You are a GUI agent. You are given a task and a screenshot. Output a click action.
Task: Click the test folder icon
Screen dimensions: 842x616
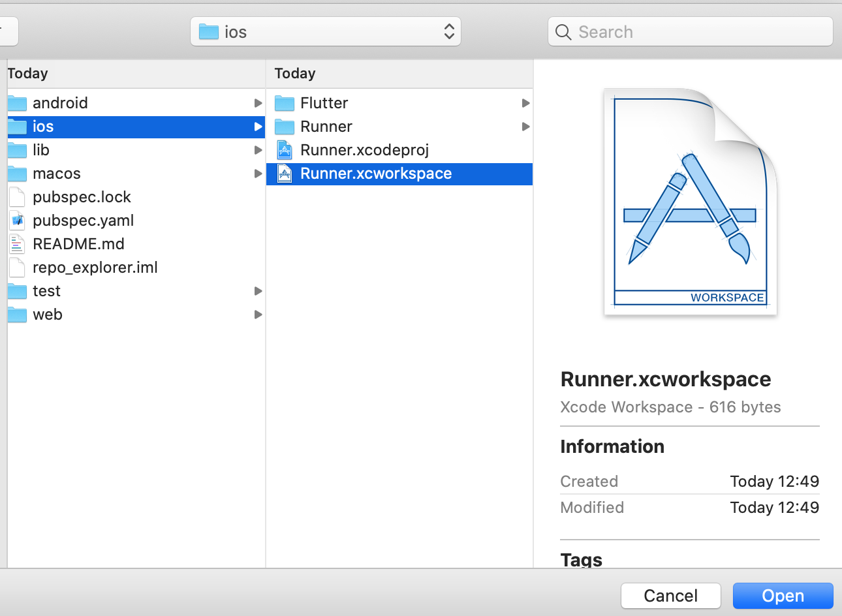click(x=17, y=291)
